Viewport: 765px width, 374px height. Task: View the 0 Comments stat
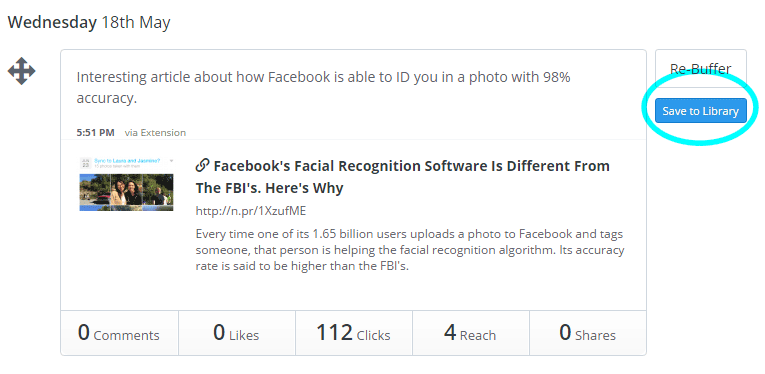tap(119, 333)
